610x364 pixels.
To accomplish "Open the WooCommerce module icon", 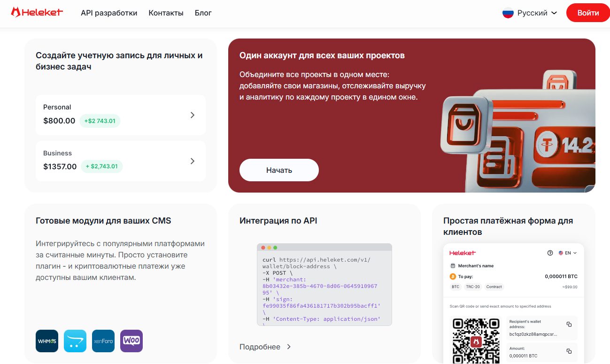I will [x=131, y=341].
